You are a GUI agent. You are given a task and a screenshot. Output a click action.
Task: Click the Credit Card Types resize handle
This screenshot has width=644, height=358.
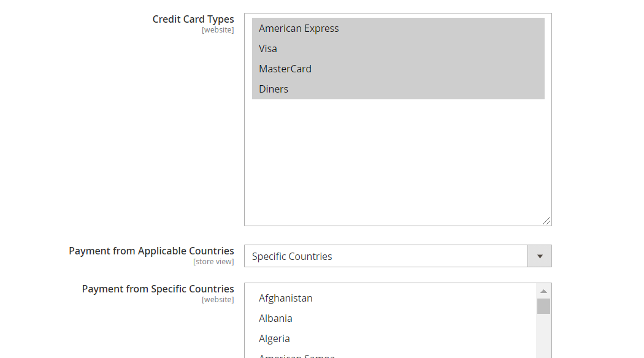546,221
